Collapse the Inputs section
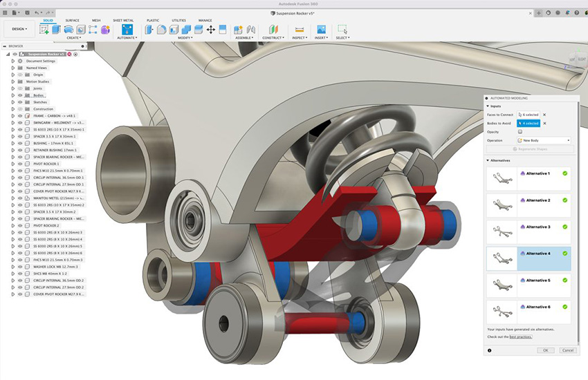 point(488,106)
